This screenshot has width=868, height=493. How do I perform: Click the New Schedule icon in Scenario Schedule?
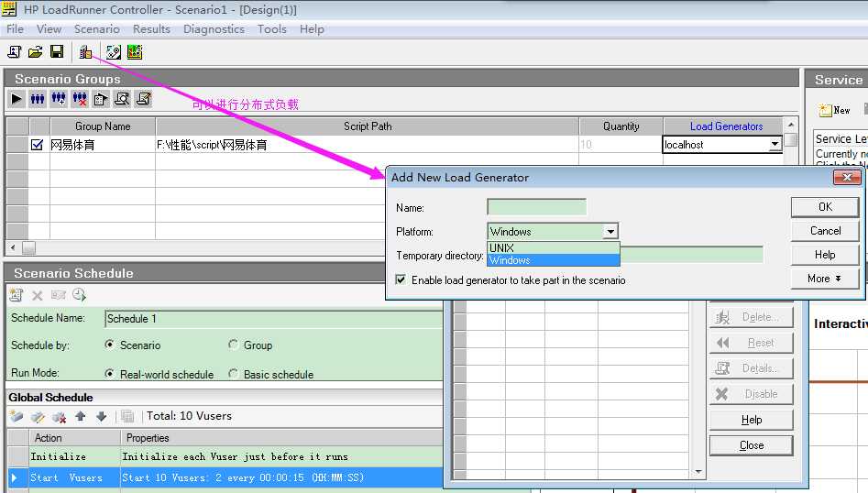(x=16, y=295)
